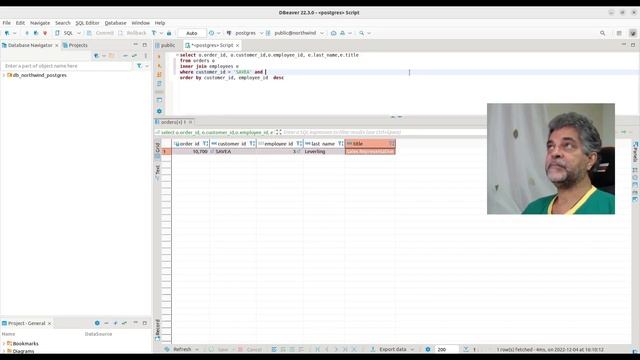Screen dimensions: 640x360
Task: Click the output window icon in editor gutter
Action: pos(159,100)
